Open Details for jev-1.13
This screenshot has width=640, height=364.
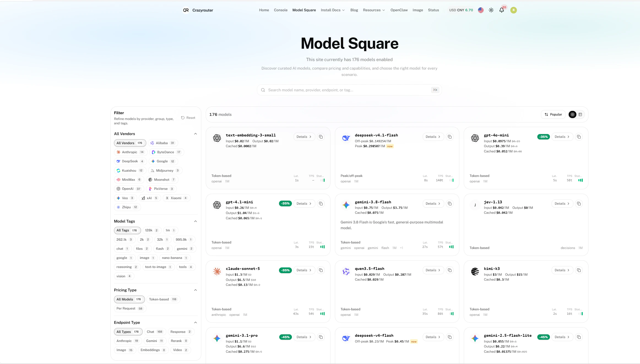pos(562,204)
